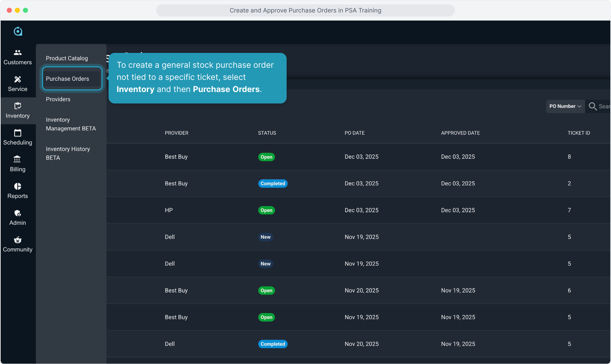The image size is (611, 364).
Task: Open the Customers section icon
Action: coord(18,53)
